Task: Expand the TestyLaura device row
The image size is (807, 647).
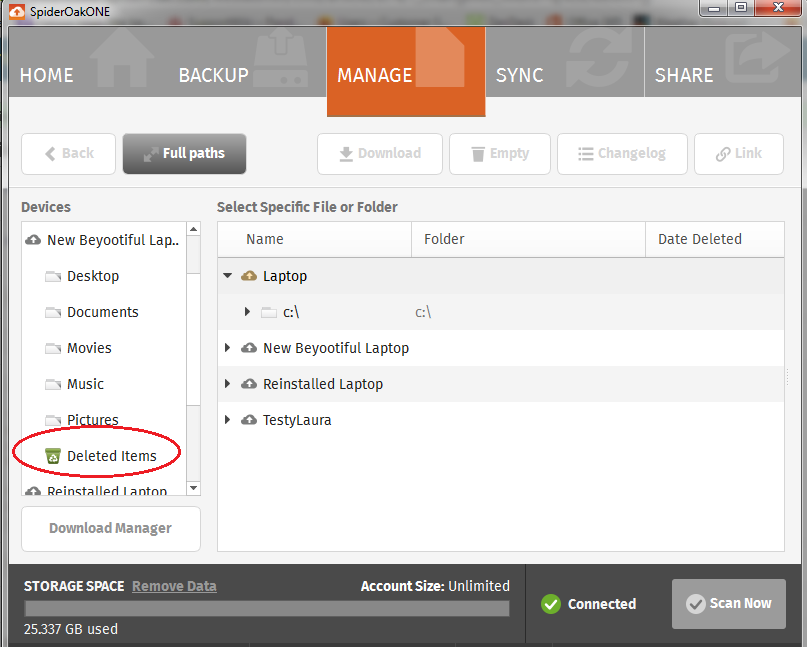Action: (x=227, y=420)
